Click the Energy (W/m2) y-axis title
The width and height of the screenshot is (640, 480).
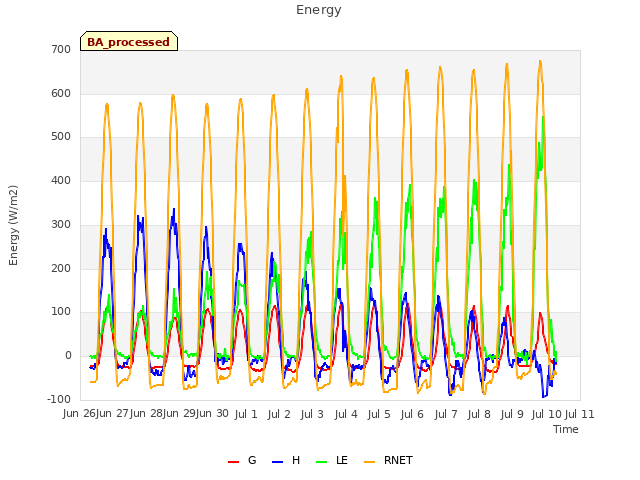13,225
